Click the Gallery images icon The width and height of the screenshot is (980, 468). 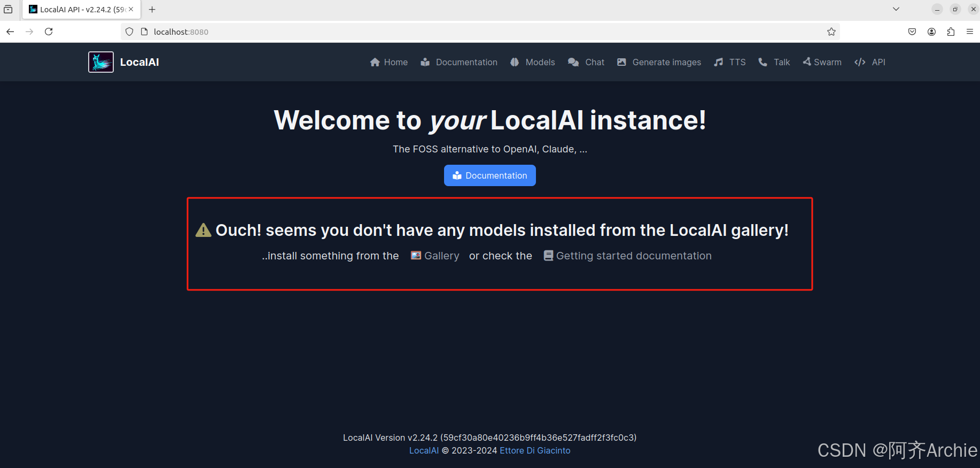[416, 256]
